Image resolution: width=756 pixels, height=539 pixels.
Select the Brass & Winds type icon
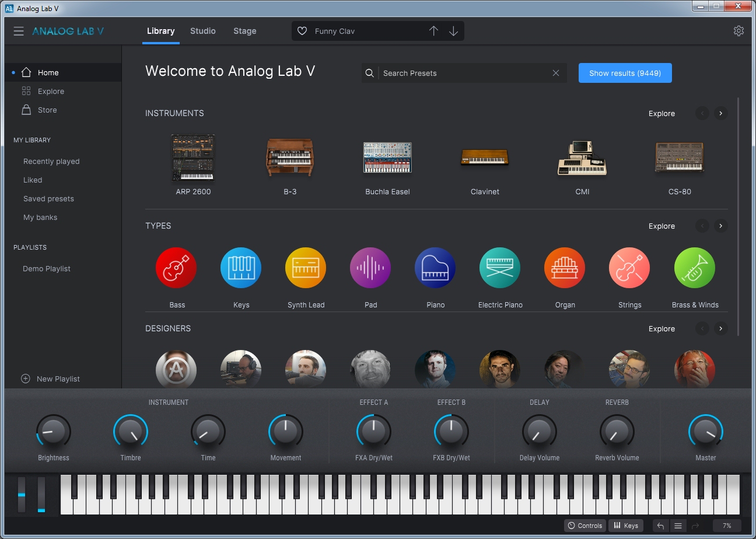tap(694, 268)
